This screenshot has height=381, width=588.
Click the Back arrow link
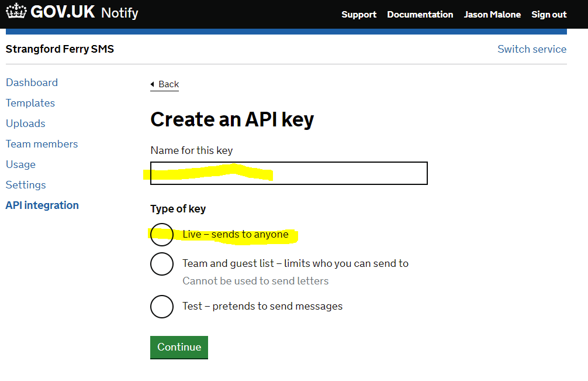click(164, 84)
